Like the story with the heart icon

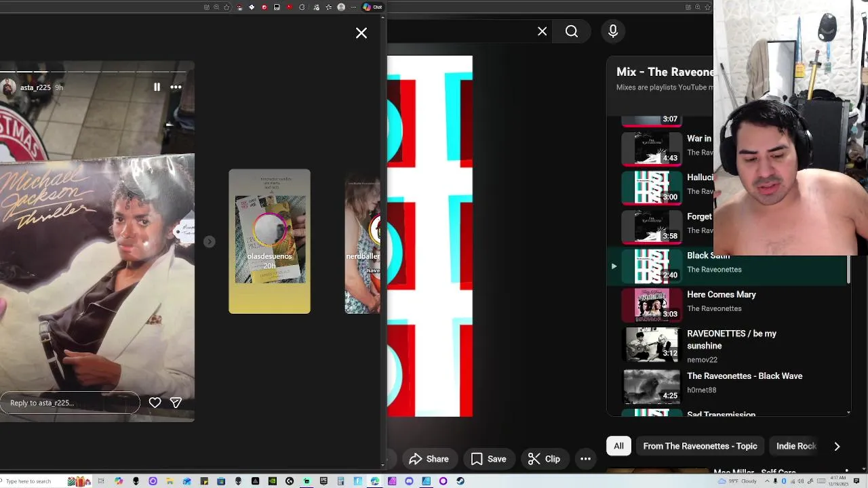pyautogui.click(x=155, y=403)
